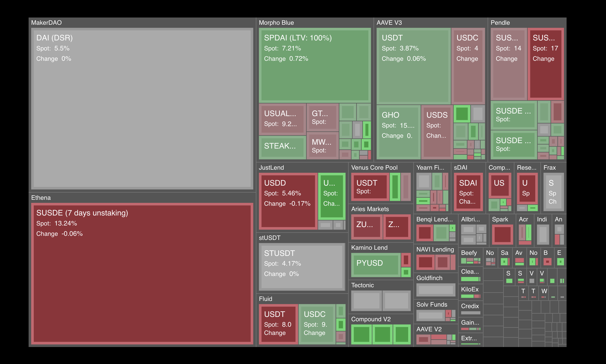Click the USDT tile under AAVE V3
The height and width of the screenshot is (364, 606).
point(413,66)
